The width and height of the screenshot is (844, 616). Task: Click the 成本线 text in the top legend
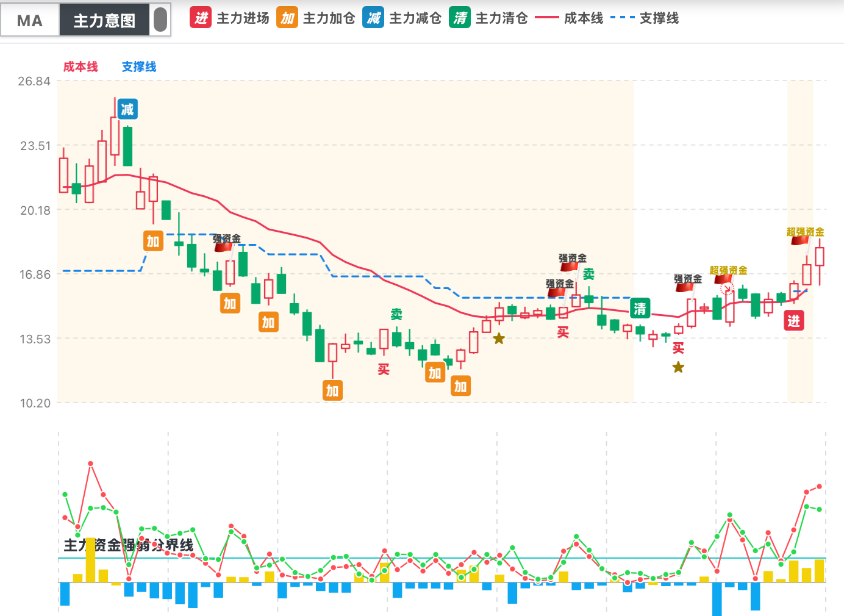click(x=584, y=18)
